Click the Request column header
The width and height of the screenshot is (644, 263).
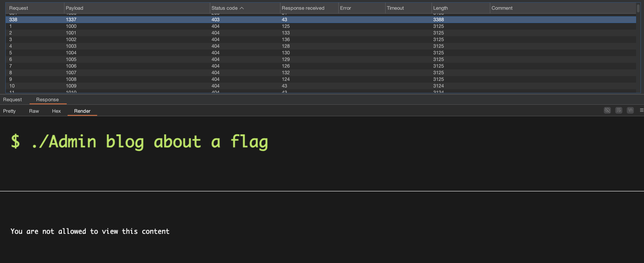[x=19, y=8]
